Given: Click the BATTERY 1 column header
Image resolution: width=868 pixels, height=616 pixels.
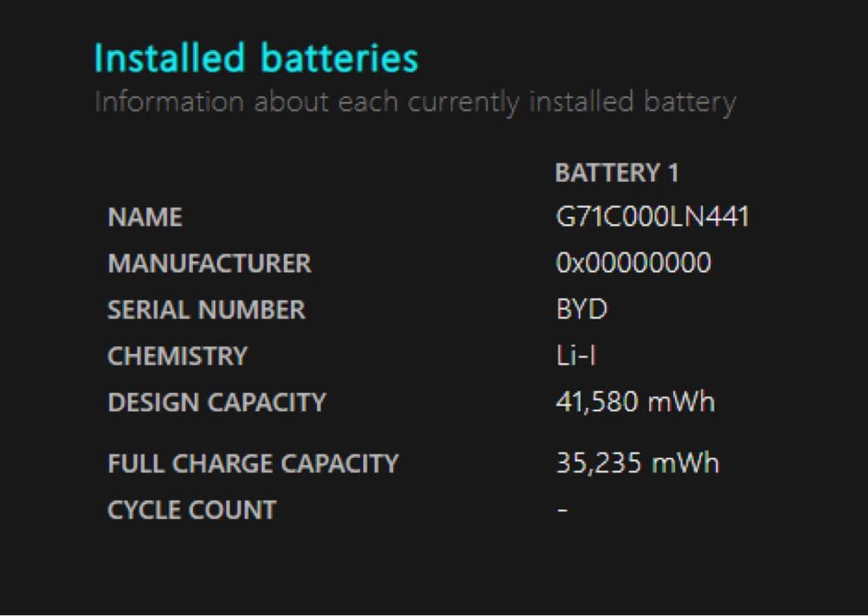Looking at the screenshot, I should pos(616,173).
